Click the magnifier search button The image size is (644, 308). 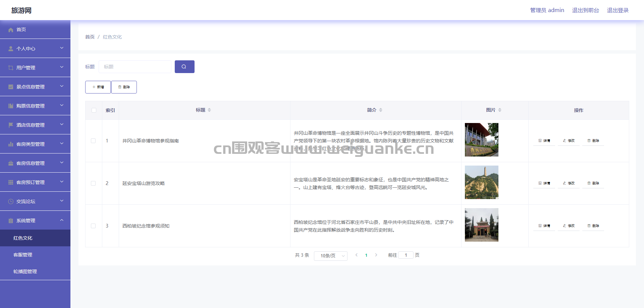coord(184,67)
